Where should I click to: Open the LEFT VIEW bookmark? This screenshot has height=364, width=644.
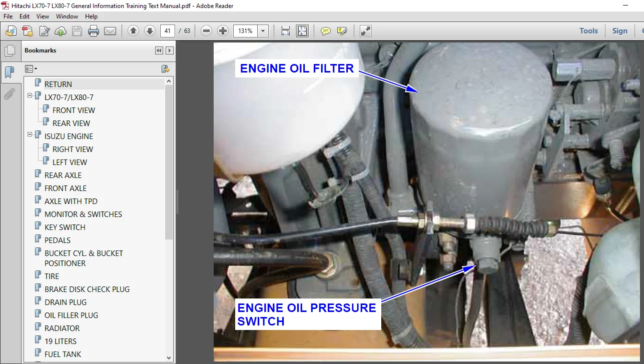pyautogui.click(x=70, y=162)
